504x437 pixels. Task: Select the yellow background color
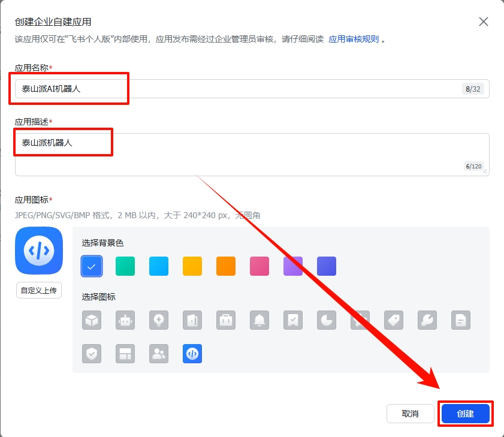point(192,266)
